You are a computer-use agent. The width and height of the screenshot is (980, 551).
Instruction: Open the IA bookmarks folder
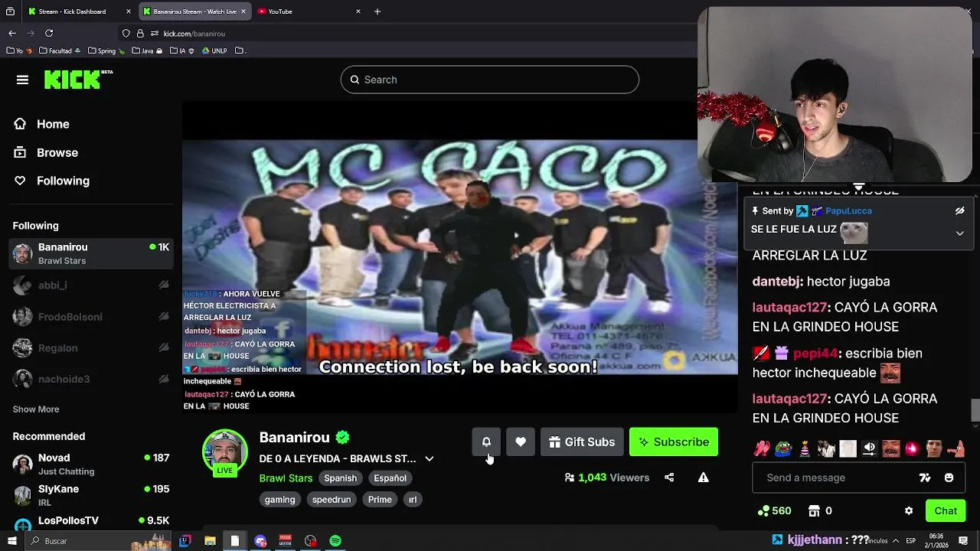coord(182,51)
